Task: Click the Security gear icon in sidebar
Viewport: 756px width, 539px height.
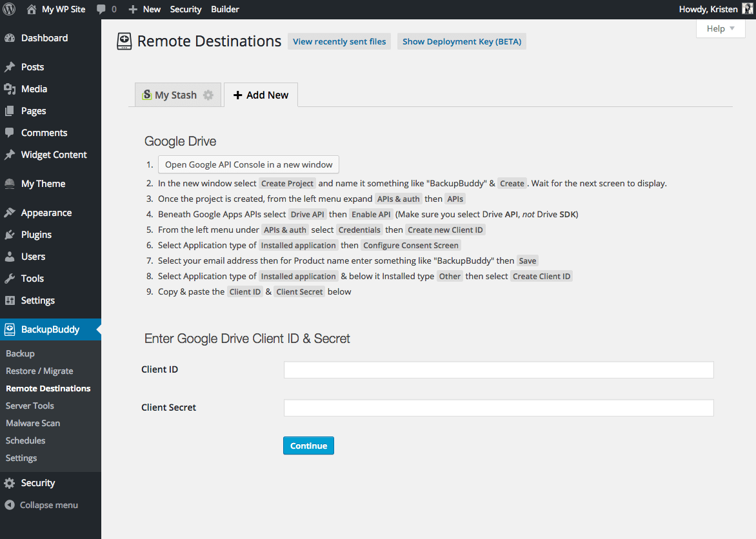Action: point(10,483)
